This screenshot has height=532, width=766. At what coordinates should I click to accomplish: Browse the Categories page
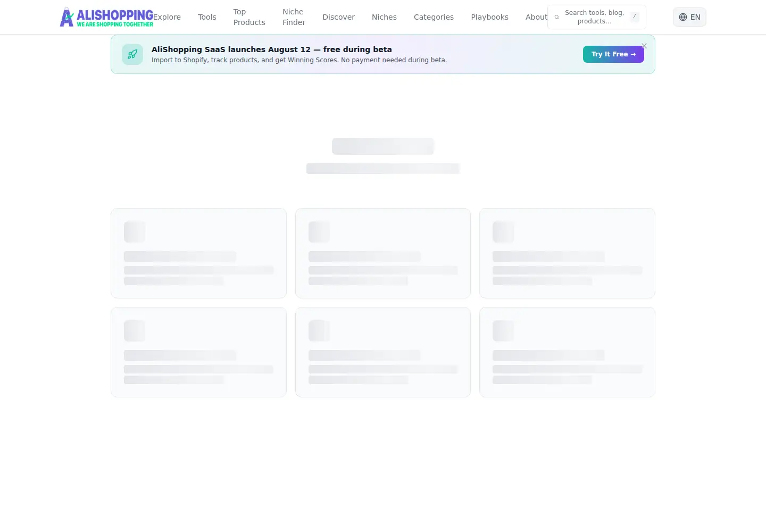(434, 17)
